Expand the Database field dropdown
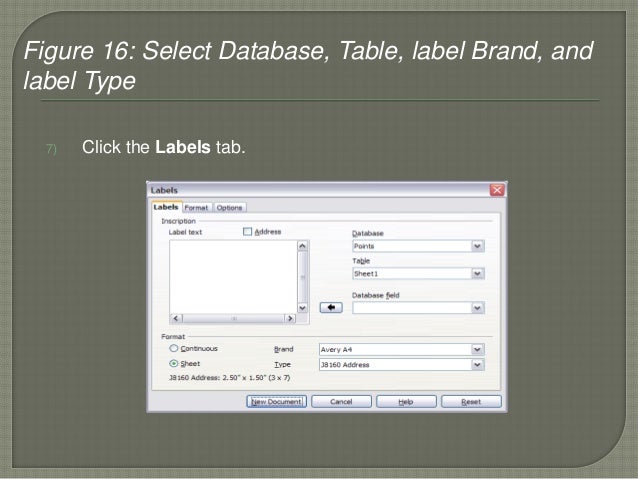The width and height of the screenshot is (638, 479). pyautogui.click(x=477, y=308)
